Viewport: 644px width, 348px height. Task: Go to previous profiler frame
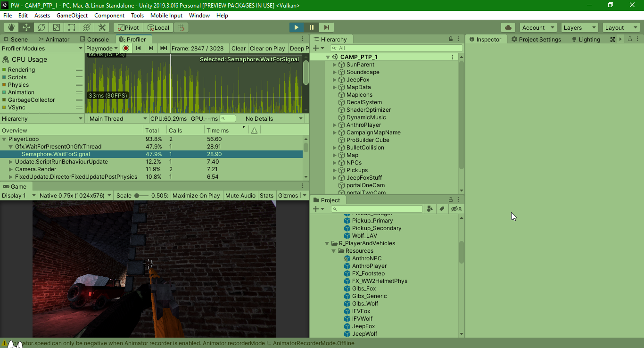click(x=139, y=48)
